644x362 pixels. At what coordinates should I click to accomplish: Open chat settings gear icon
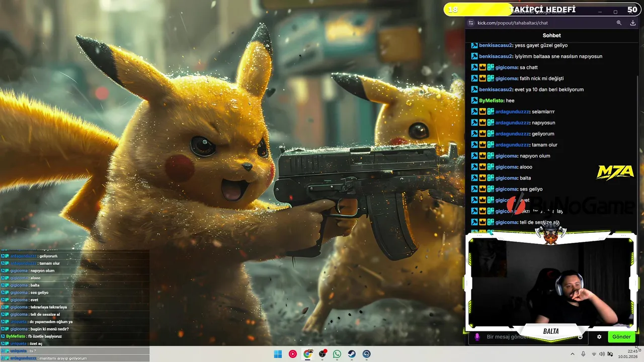[599, 337]
